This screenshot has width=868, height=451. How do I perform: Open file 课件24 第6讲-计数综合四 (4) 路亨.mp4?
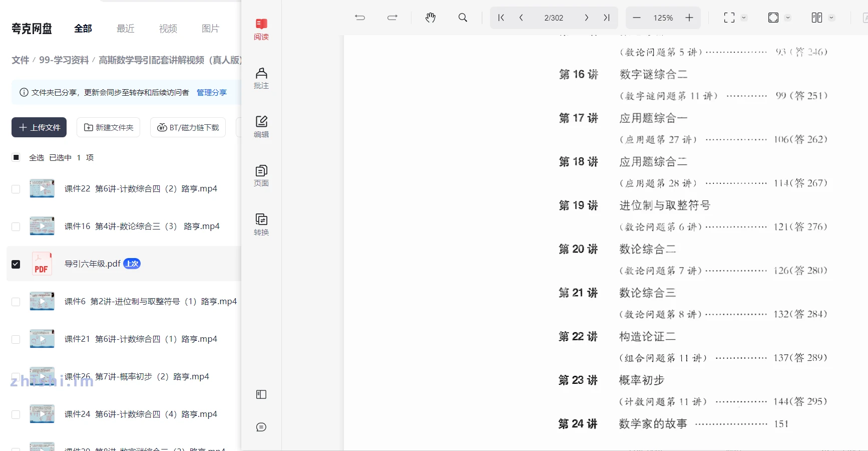pos(141,414)
